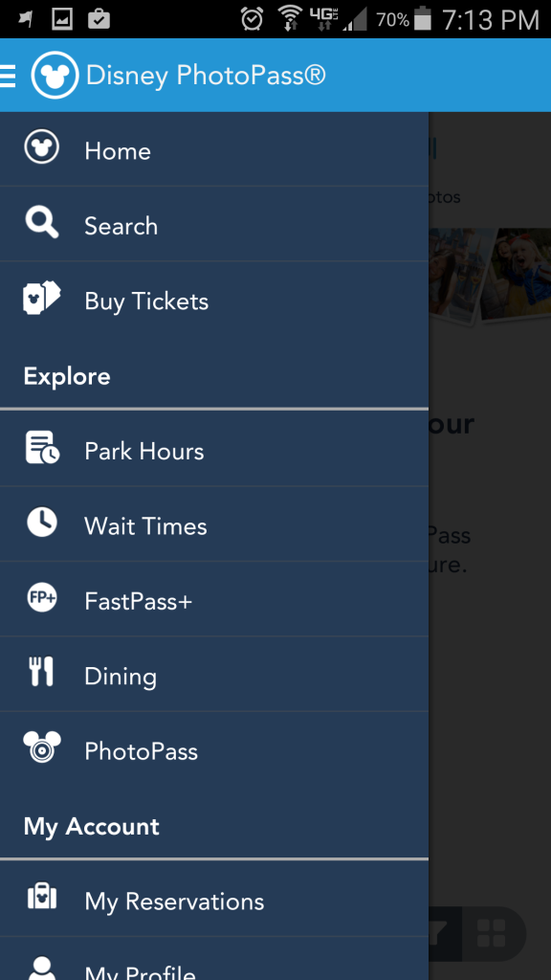Click the Mickey logo in header
Image resolution: width=551 pixels, height=980 pixels.
[55, 75]
